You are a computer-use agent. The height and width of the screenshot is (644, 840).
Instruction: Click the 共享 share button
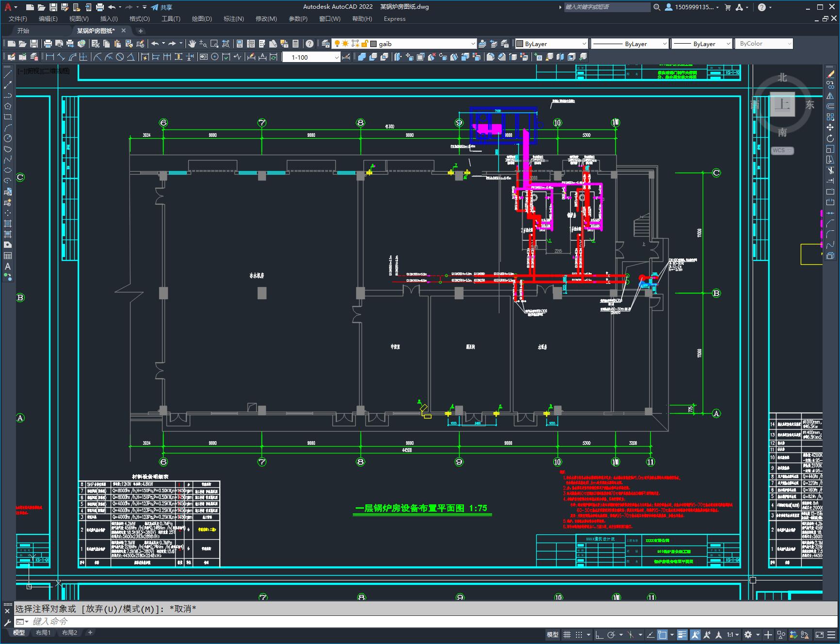(162, 7)
